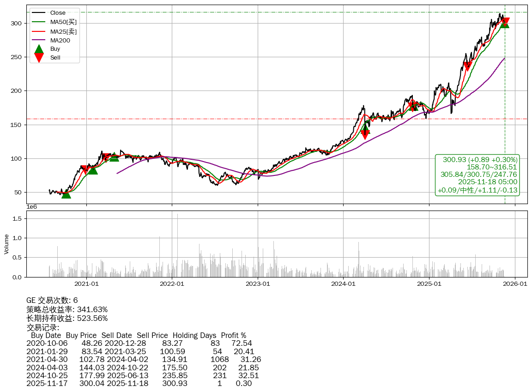Click the green Buy marker at top right near 300
This screenshot has height=392, width=532.
505,24
